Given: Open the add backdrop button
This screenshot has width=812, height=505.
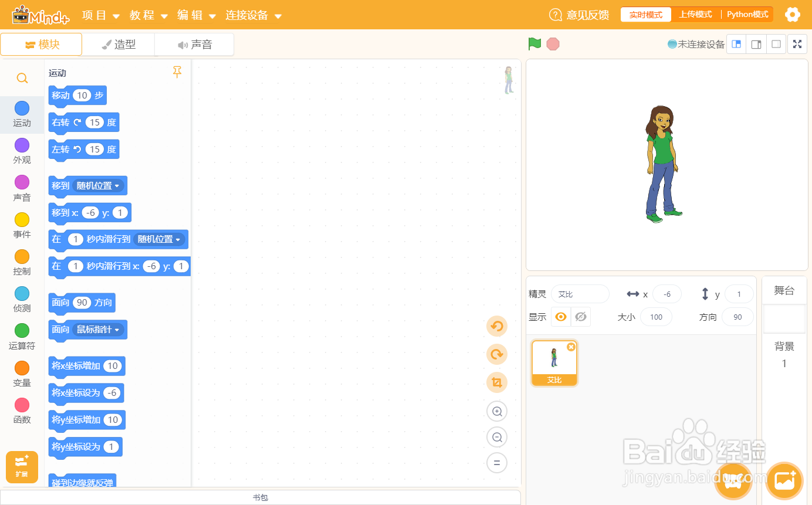Looking at the screenshot, I should [x=784, y=481].
